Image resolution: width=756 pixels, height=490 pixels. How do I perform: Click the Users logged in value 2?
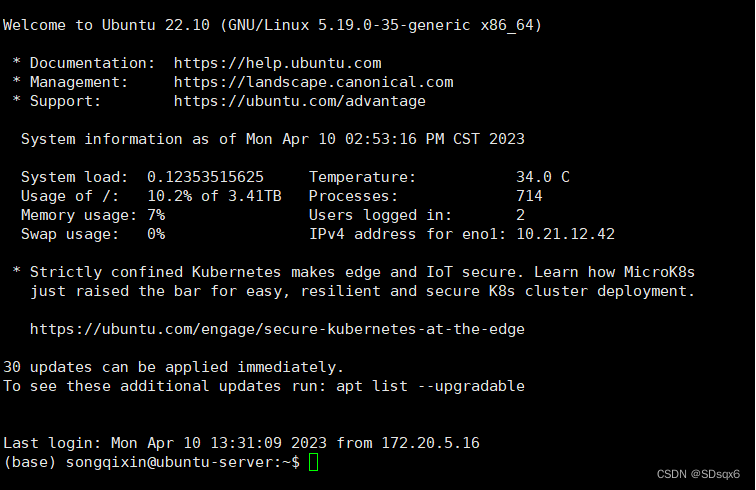(x=520, y=215)
